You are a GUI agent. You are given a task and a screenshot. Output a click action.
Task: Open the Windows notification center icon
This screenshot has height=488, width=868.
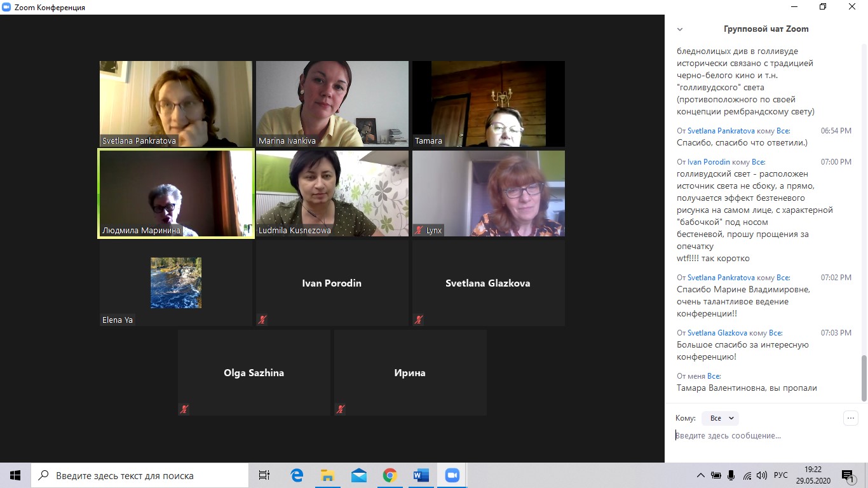tap(849, 475)
